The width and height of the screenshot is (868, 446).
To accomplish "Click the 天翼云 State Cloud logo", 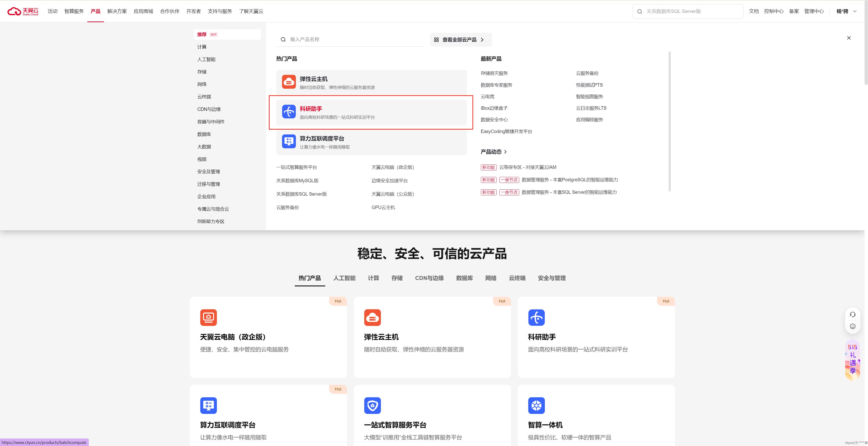I will (23, 12).
